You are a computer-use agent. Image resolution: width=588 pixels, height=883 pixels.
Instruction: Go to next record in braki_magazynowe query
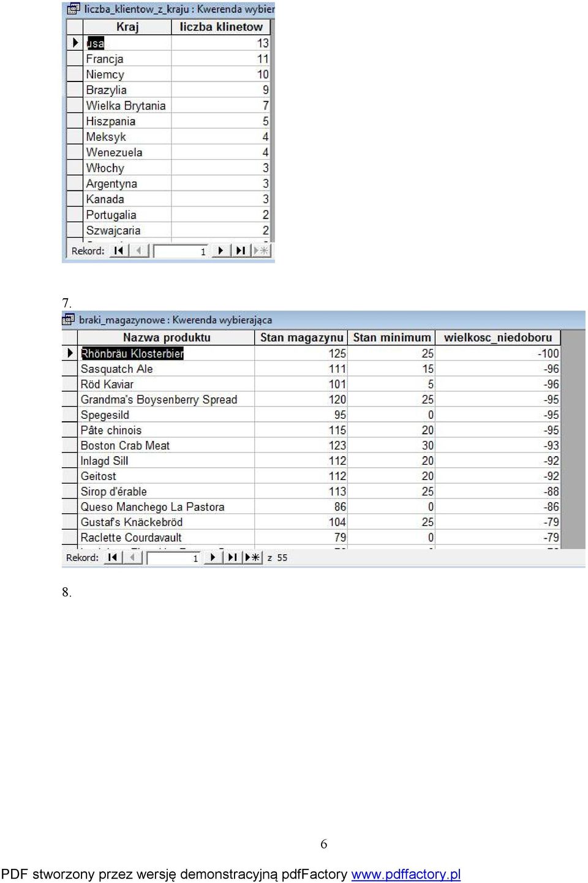click(213, 557)
